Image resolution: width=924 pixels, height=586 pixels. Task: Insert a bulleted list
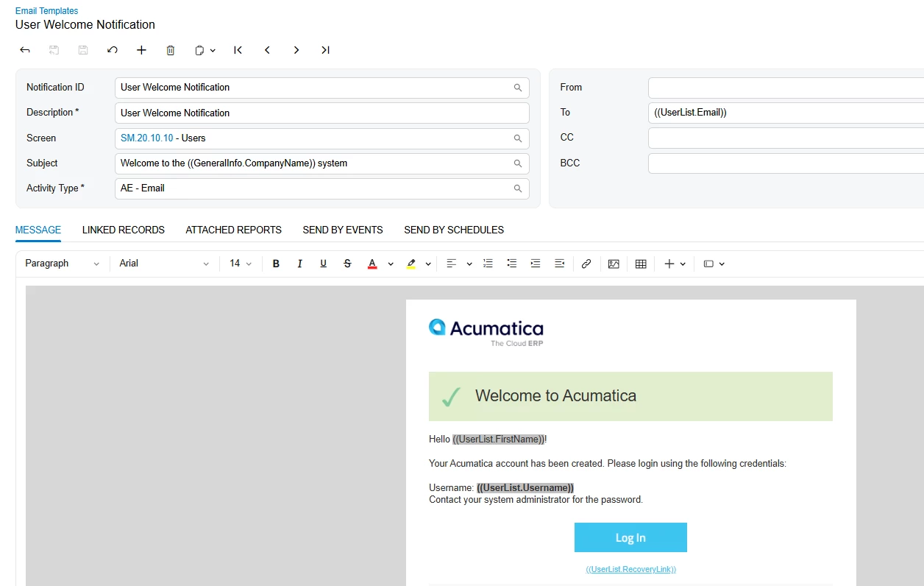[x=512, y=264]
